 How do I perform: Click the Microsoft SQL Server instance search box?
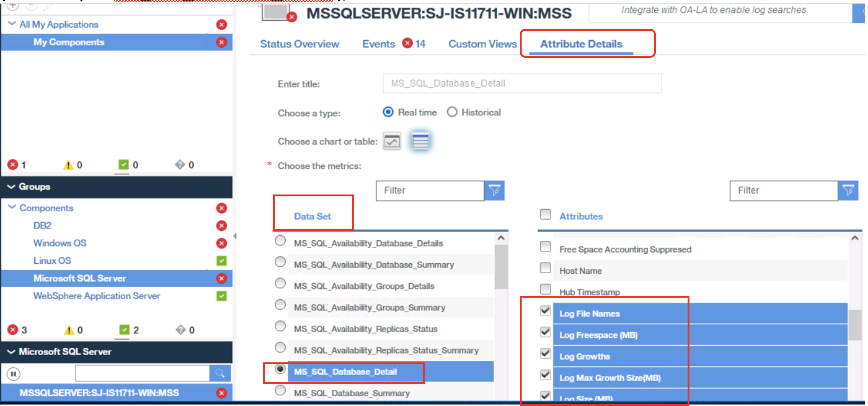(x=143, y=373)
